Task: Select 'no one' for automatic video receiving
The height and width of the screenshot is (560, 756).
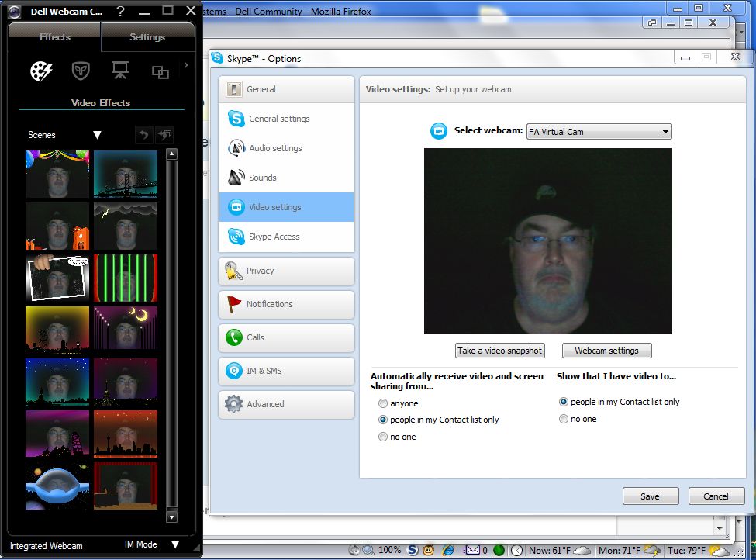Action: [x=383, y=437]
